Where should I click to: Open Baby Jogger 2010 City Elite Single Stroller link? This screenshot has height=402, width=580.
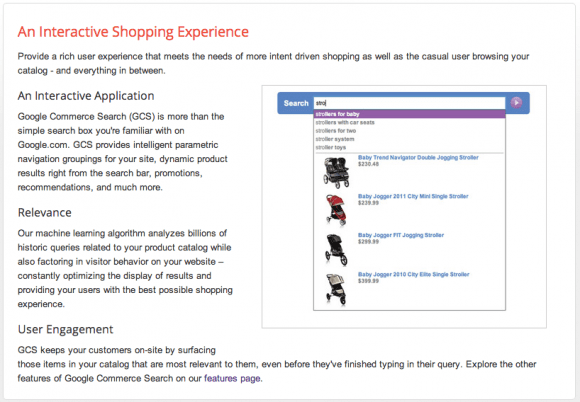[x=414, y=274]
